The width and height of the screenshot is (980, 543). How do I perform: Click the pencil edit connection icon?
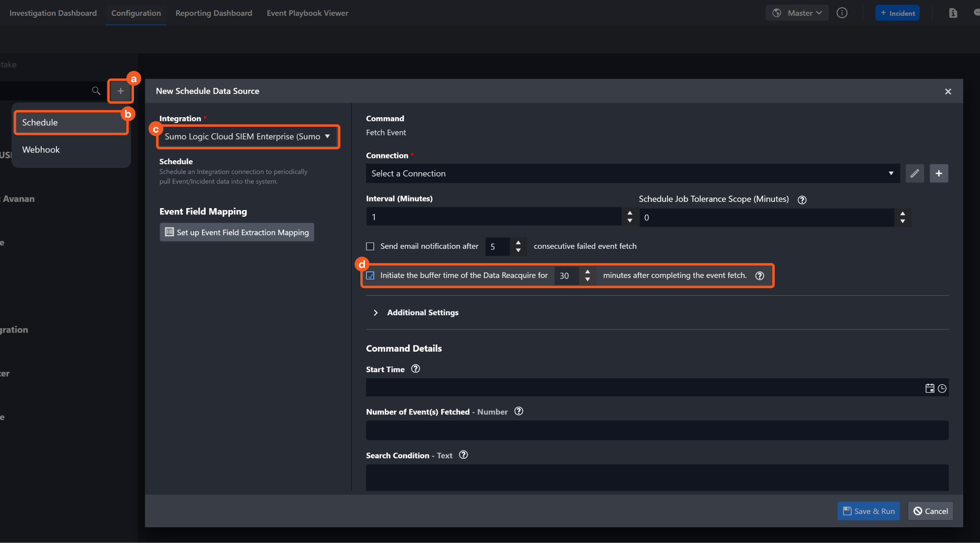914,174
